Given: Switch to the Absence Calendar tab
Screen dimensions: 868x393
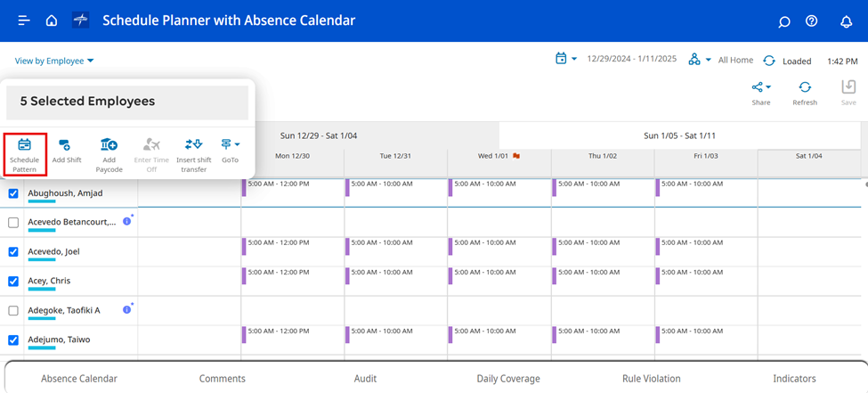Looking at the screenshot, I should 79,379.
